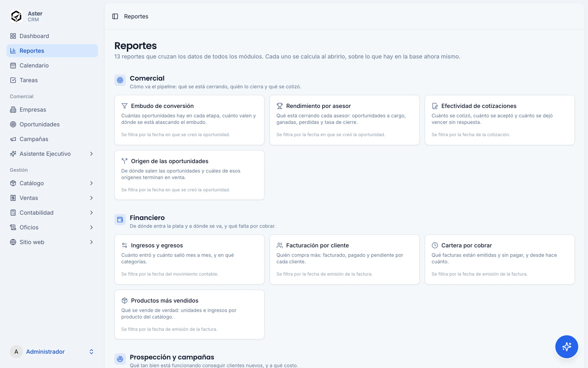Click the Facturación por cliente users icon
This screenshot has width=588, height=368.
point(280,245)
